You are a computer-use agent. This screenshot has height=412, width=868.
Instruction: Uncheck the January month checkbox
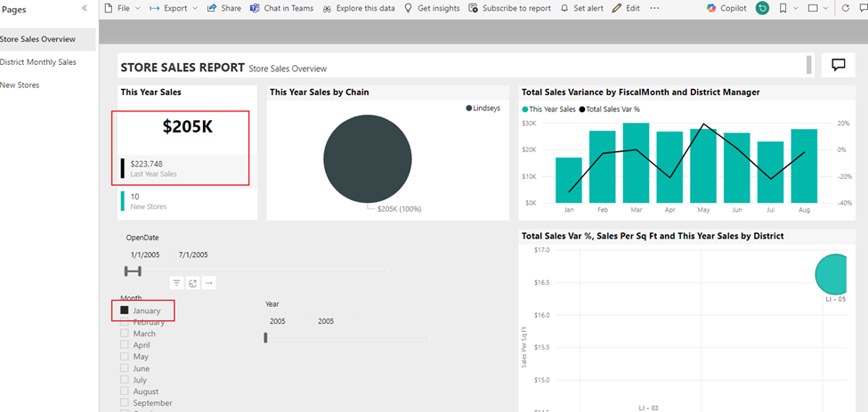click(x=125, y=311)
